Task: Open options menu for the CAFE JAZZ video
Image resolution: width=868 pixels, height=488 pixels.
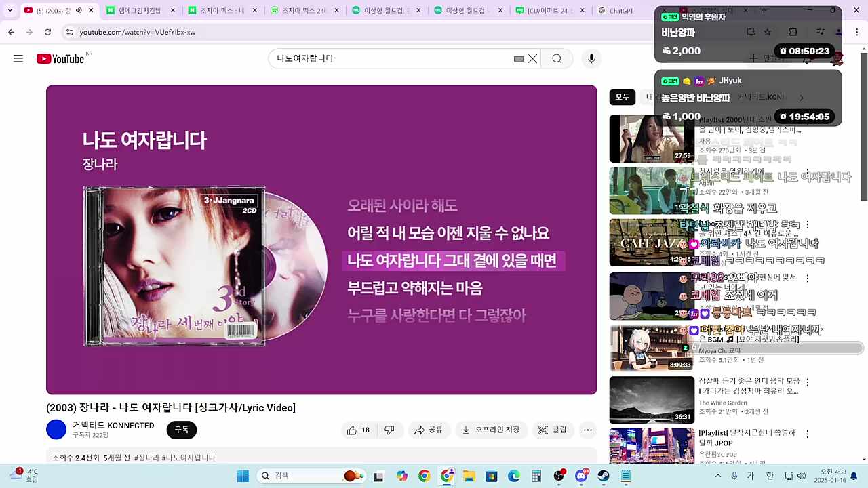Action: pos(808,225)
